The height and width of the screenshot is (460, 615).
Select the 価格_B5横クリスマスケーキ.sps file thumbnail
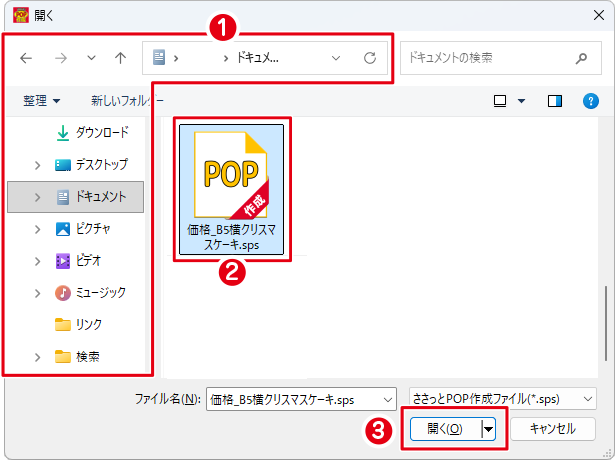click(233, 190)
